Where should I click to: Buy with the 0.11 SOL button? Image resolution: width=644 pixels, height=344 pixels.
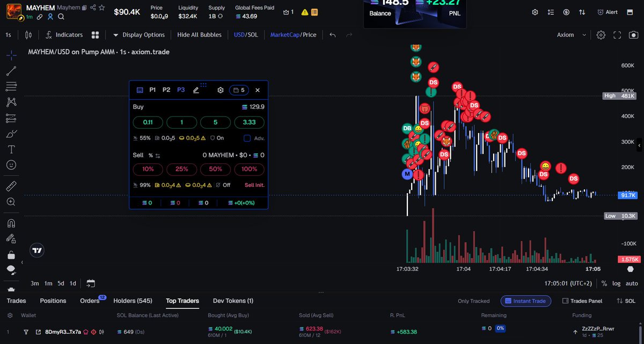[x=148, y=122]
